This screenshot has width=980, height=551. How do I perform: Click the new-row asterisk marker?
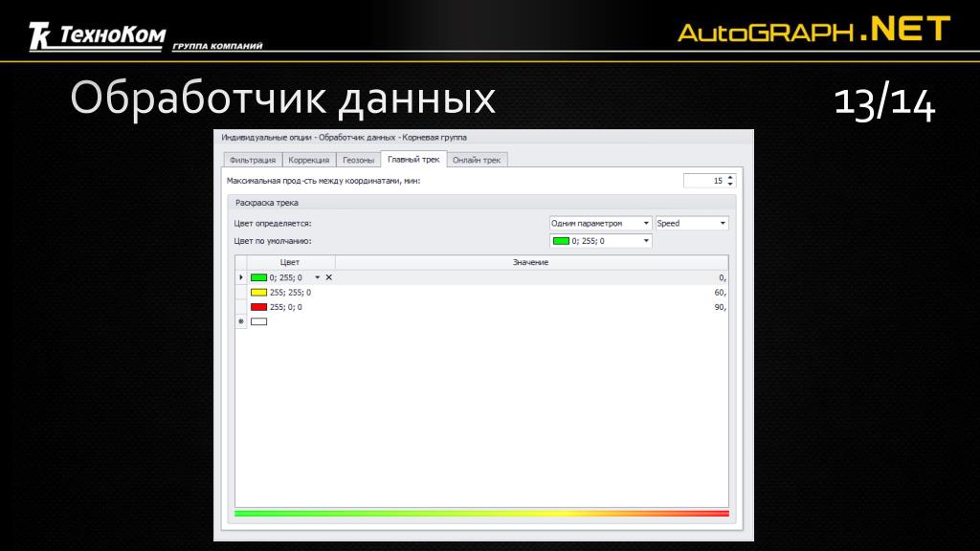pyautogui.click(x=241, y=321)
